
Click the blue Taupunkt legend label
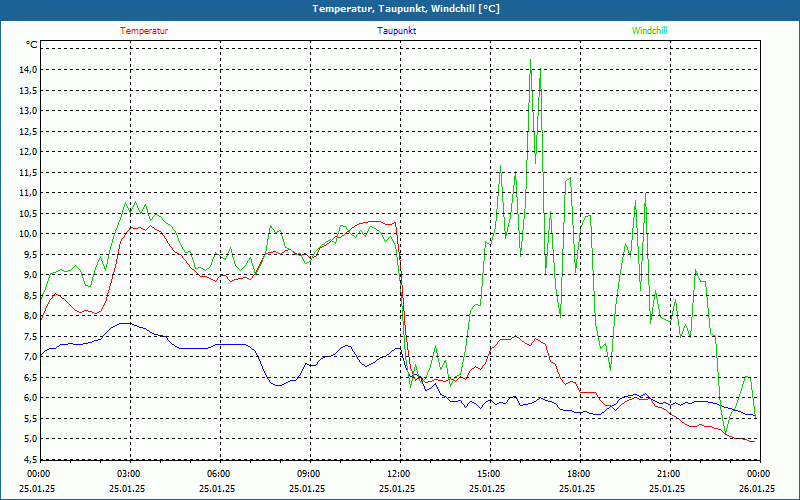click(x=396, y=31)
